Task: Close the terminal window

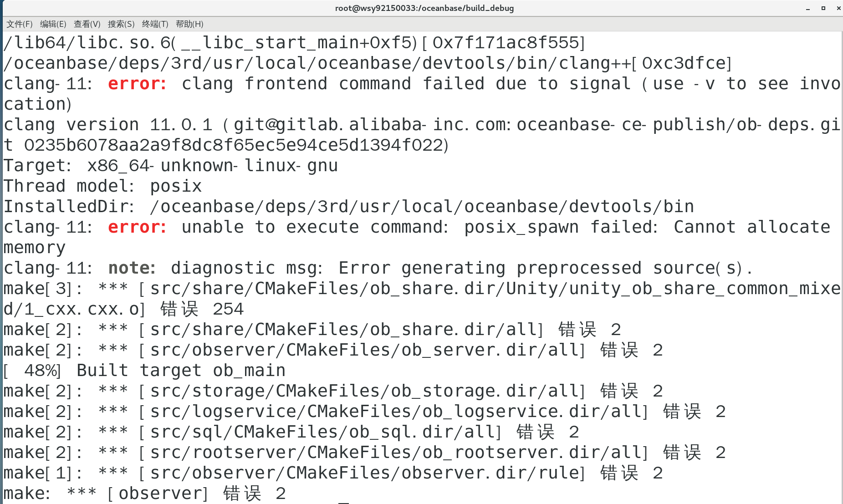Action: 838,8
